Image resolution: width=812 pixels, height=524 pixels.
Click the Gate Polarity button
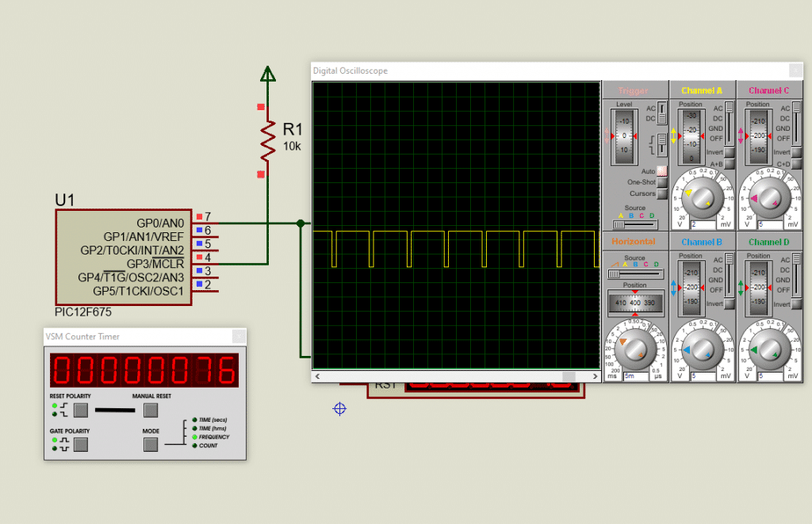click(81, 445)
